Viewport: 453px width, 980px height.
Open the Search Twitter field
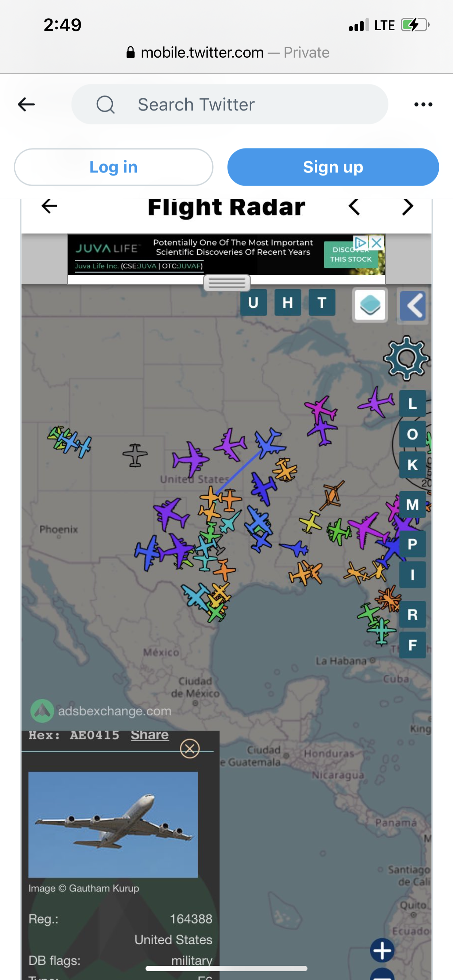click(229, 104)
